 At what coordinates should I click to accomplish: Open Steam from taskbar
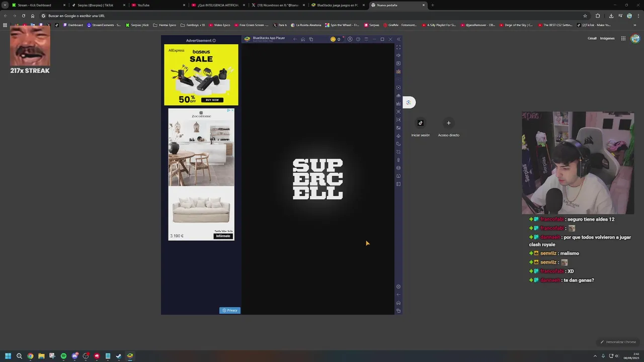[119, 356]
